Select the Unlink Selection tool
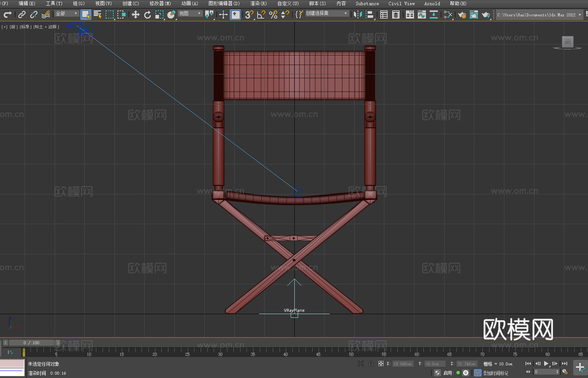The width and height of the screenshot is (588, 378). (34, 14)
